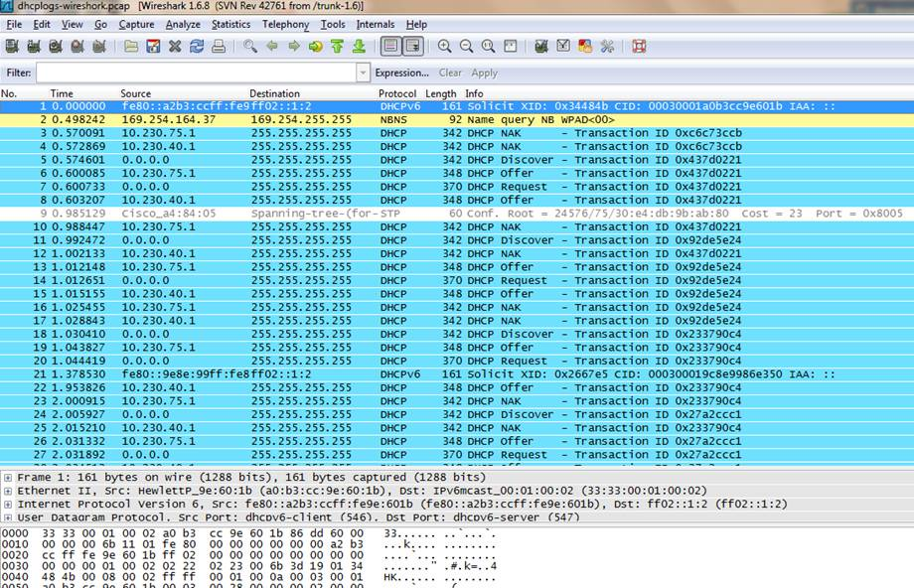Open the Edit menu
This screenshot has width=914, height=588.
[42, 25]
